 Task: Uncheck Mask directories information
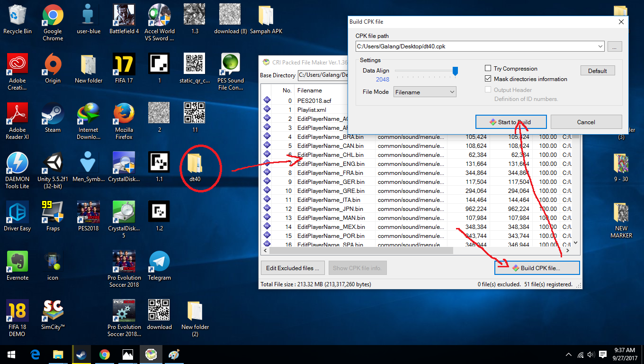[x=526, y=79]
